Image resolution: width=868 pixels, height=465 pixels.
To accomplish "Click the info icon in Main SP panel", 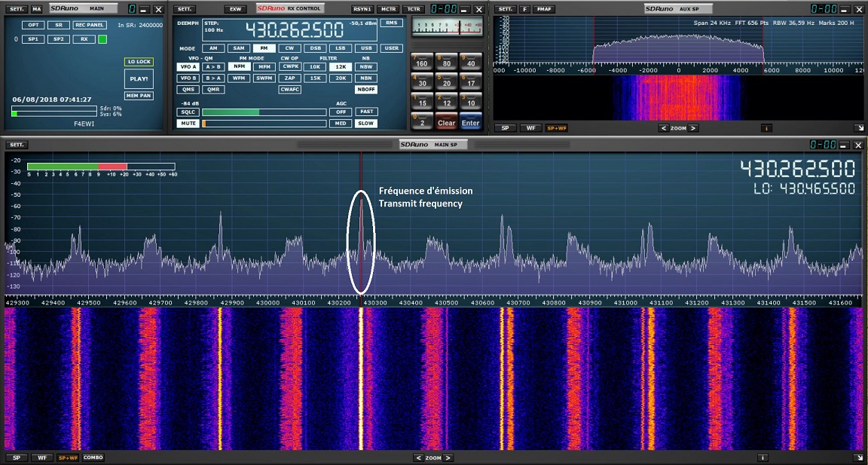I will 763,457.
